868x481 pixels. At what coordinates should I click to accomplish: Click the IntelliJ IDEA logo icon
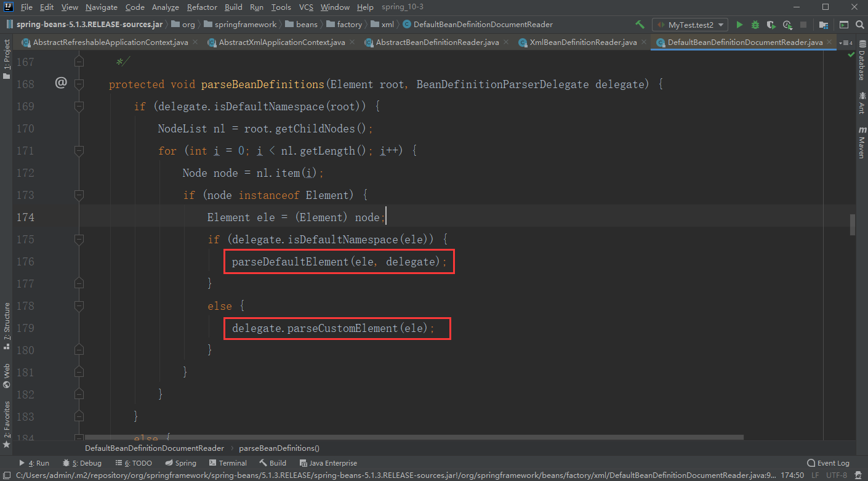coord(9,7)
